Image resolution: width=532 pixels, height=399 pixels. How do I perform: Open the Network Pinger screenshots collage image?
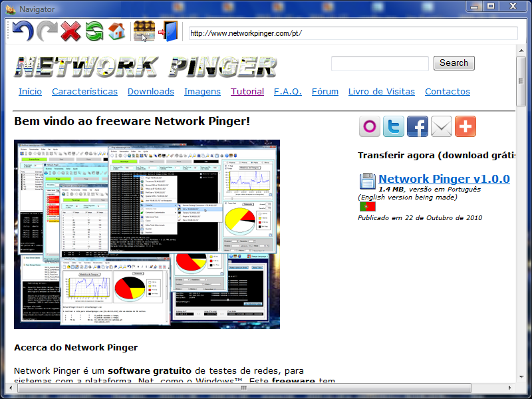[x=147, y=235]
